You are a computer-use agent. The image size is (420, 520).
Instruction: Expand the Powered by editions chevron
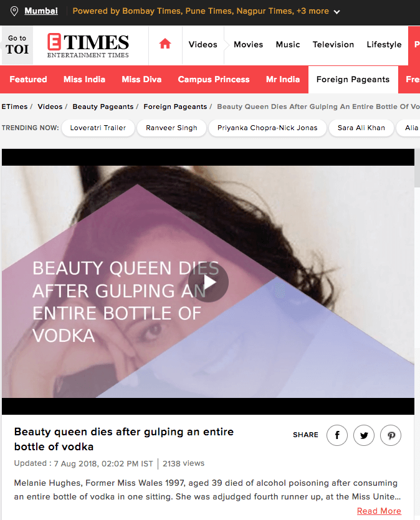pyautogui.click(x=336, y=12)
